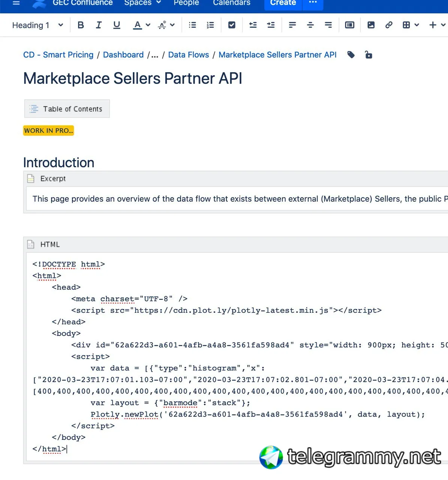Insert a bullet list
Viewport: 448px width, 480px height.
pos(192,25)
